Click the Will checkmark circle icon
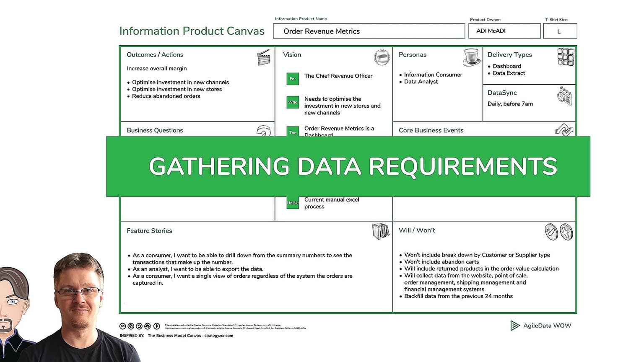644x362 pixels. (x=551, y=232)
